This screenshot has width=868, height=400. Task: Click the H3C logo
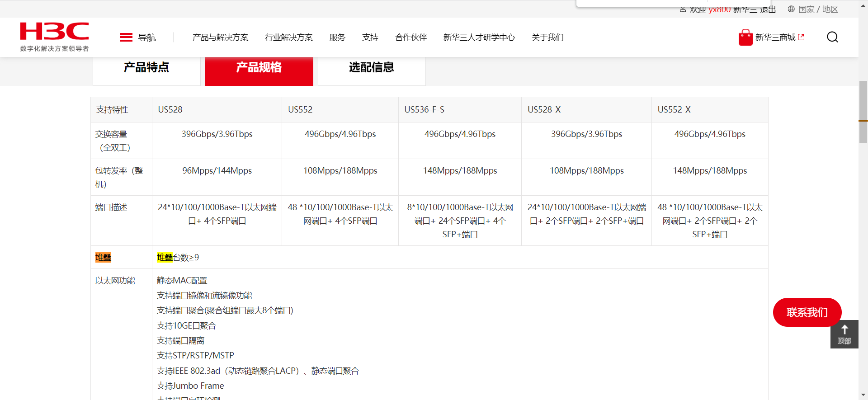[54, 31]
